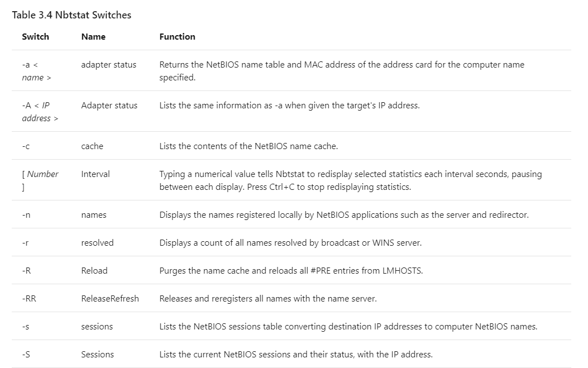Screen dimensions: 588x368
Task: Click the Name column header
Action: (x=93, y=37)
